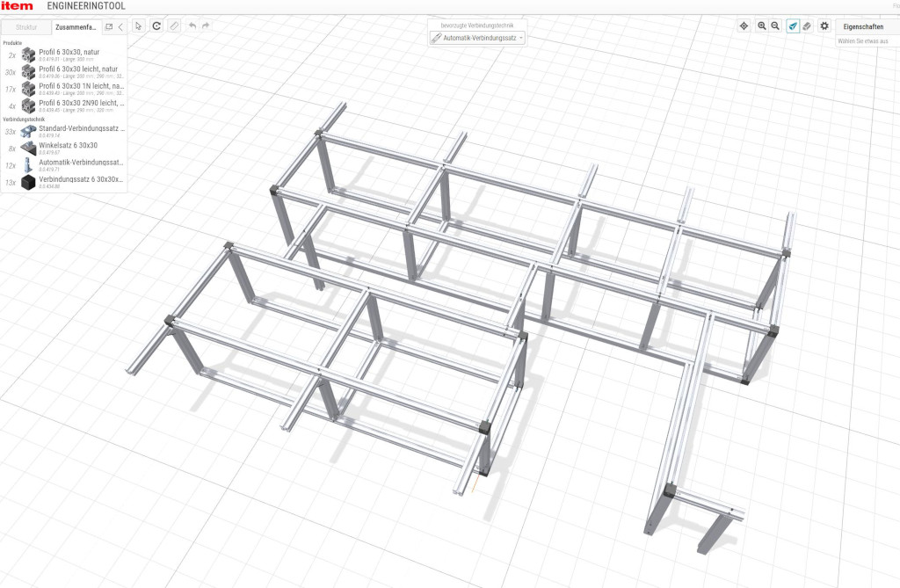This screenshot has height=588, width=900.
Task: Center the view with target icon
Action: pos(744,25)
